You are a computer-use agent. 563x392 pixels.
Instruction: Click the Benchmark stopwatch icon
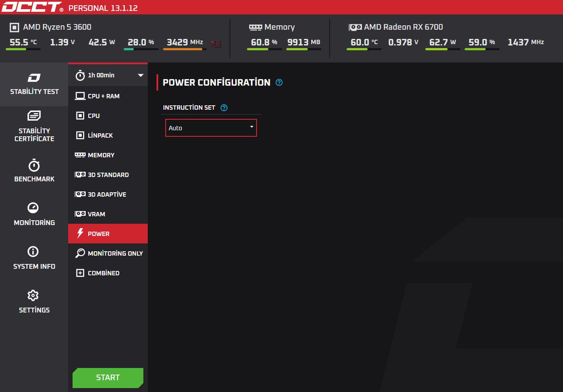pos(34,165)
